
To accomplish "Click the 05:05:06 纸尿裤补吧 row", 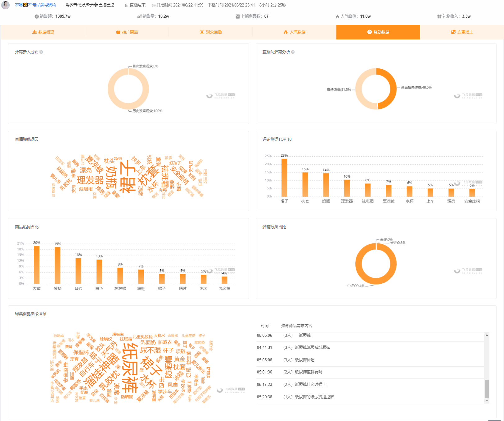I will [x=370, y=360].
